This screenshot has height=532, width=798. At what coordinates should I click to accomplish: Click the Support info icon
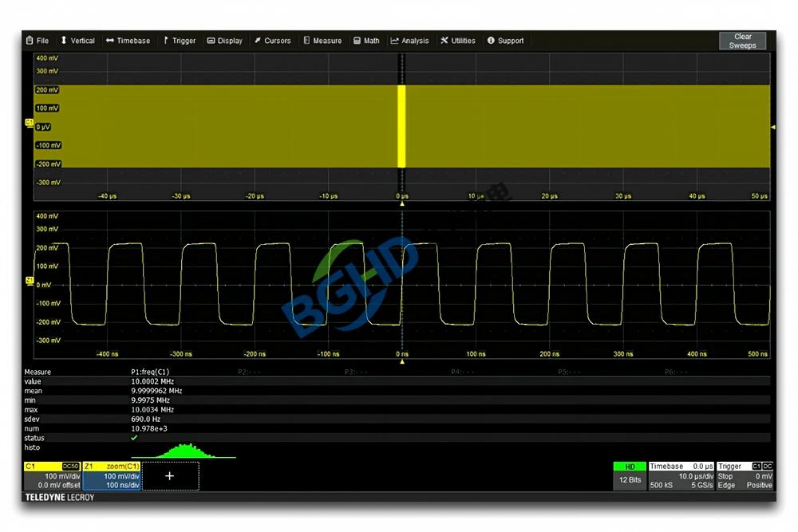491,41
